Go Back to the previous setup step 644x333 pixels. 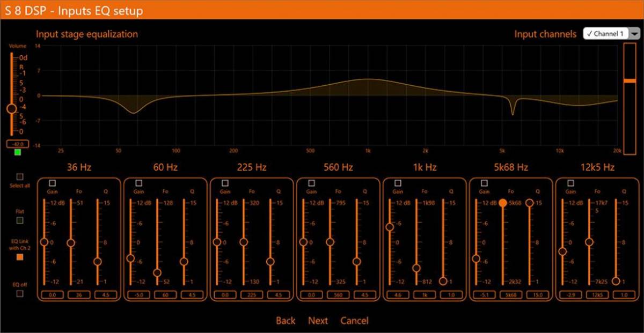tap(286, 321)
